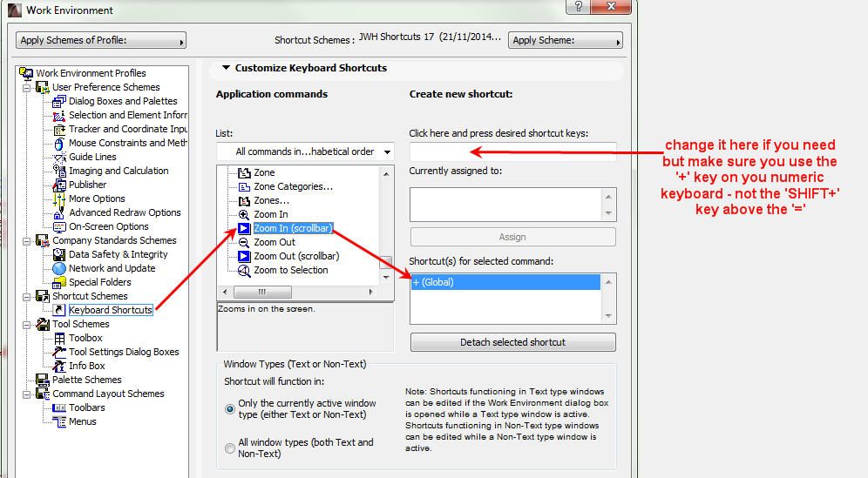This screenshot has width=868, height=478.
Task: Click the Selection and Element Information icon
Action: tap(58, 115)
